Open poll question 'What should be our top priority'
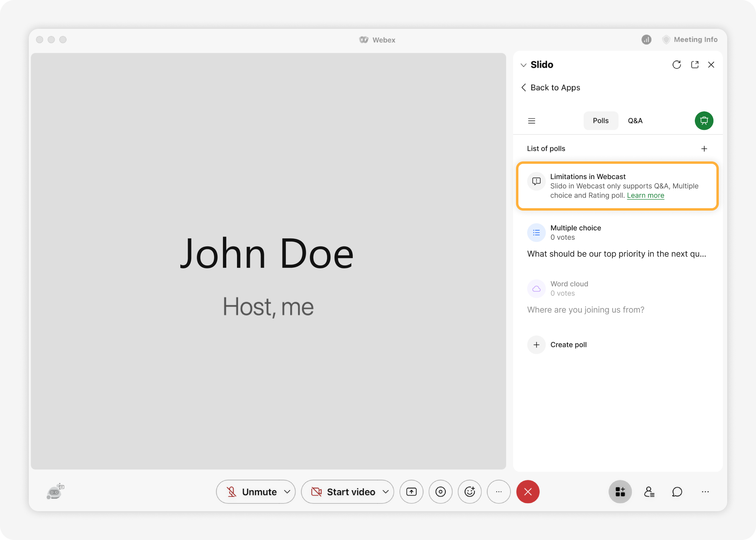The height and width of the screenshot is (540, 756). (x=617, y=254)
